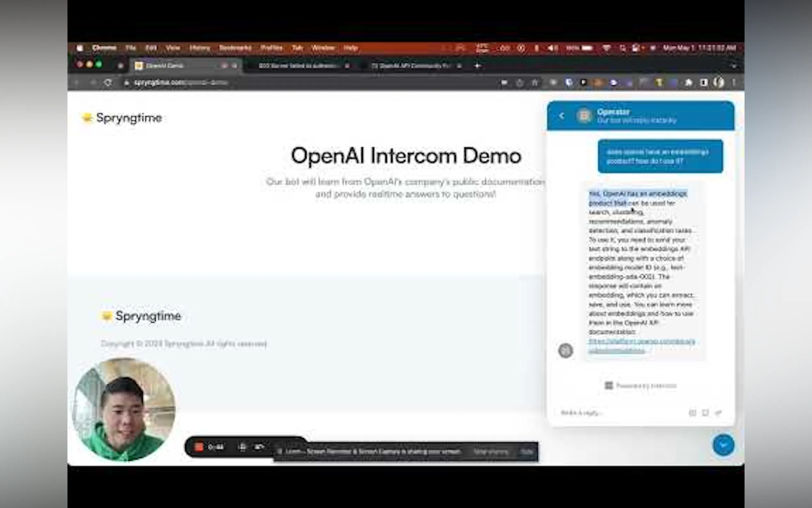This screenshot has width=812, height=508.
Task: Collapse the Intercom messenger launcher bubble
Action: click(723, 445)
